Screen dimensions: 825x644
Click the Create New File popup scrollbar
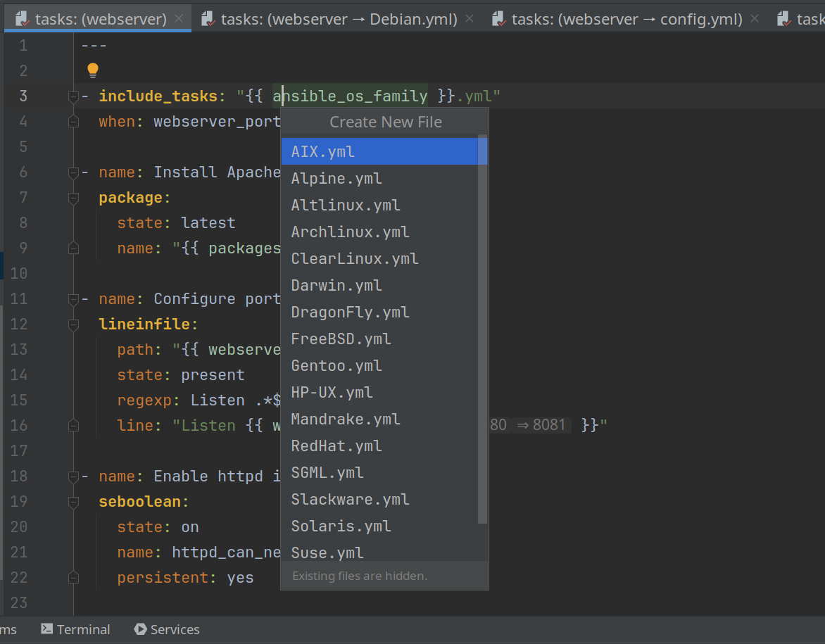(482, 329)
